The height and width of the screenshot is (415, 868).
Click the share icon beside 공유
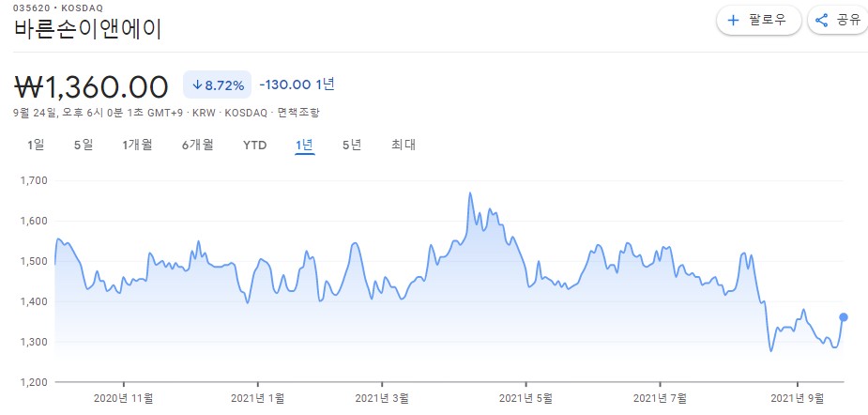coord(821,21)
